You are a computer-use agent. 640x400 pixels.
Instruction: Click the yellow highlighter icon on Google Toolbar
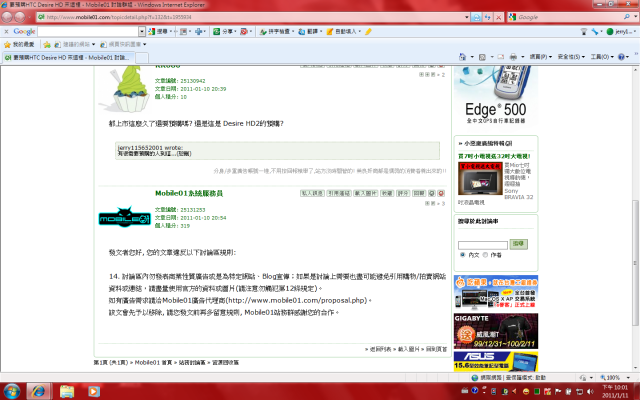pyautogui.click(x=368, y=31)
